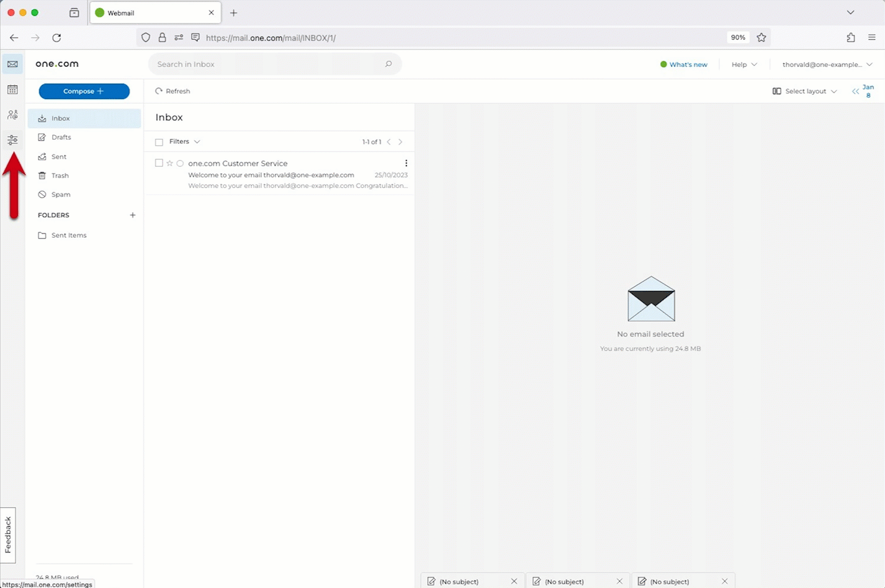Switch to the Drafts folder
885x588 pixels.
point(61,137)
